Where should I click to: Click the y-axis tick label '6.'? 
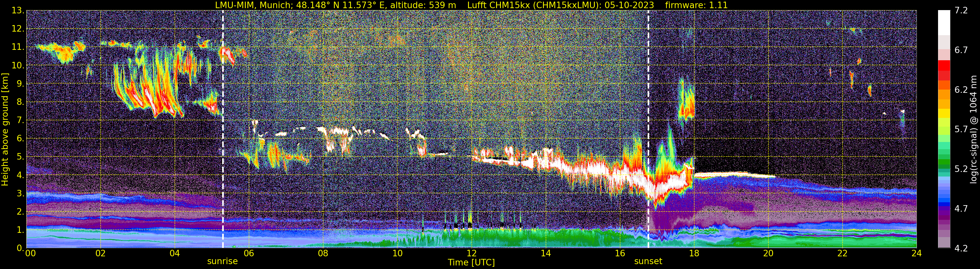20,139
